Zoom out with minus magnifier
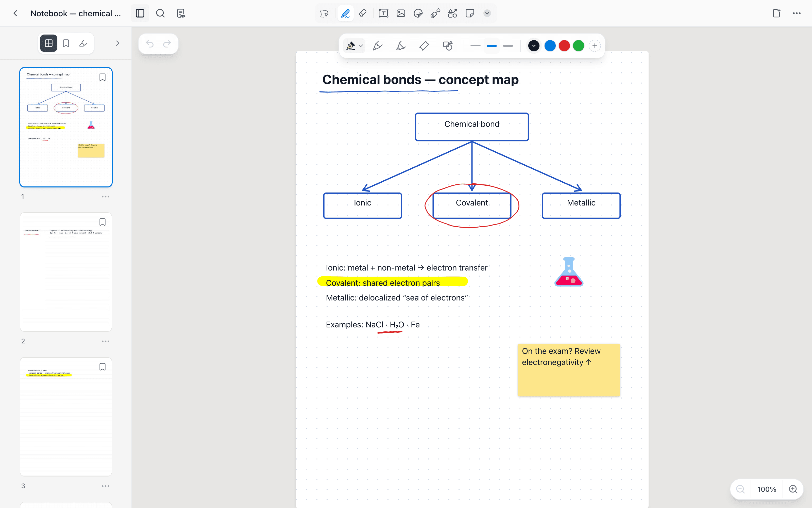 740,489
